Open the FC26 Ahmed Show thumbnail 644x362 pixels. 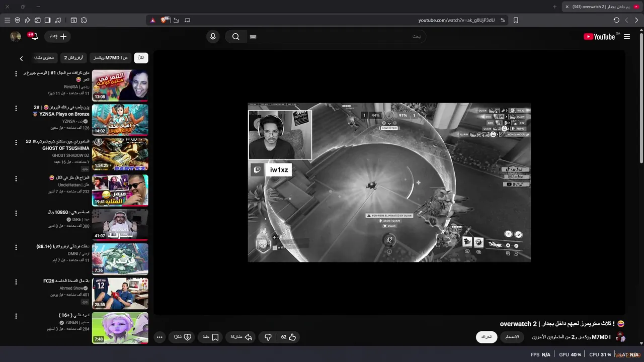pos(120,293)
